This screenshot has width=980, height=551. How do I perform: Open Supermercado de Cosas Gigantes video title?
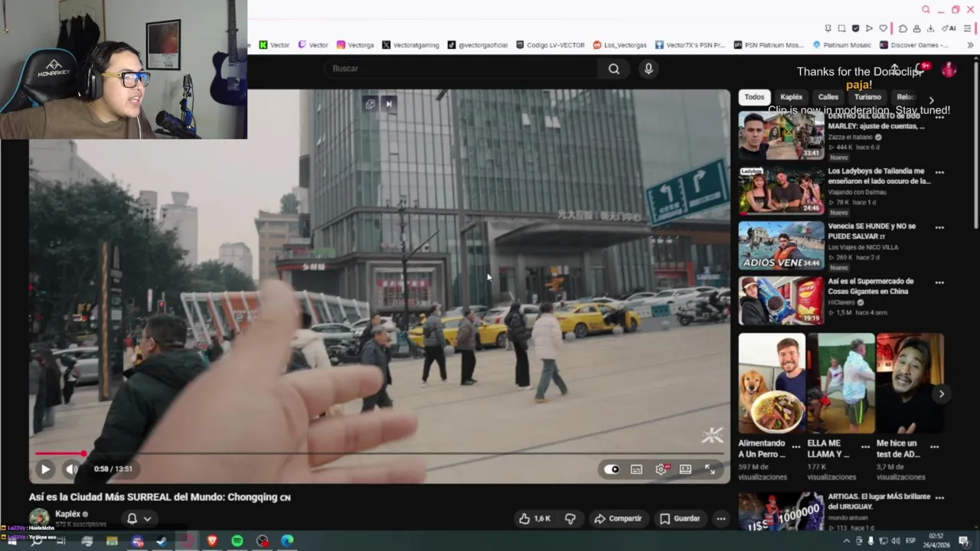click(x=871, y=286)
